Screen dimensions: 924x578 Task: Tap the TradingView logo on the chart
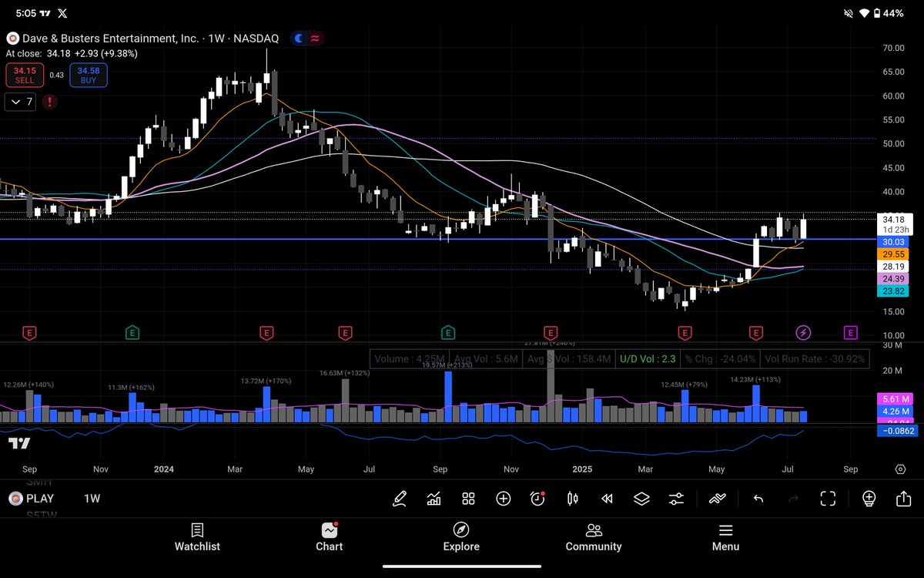pyautogui.click(x=19, y=443)
